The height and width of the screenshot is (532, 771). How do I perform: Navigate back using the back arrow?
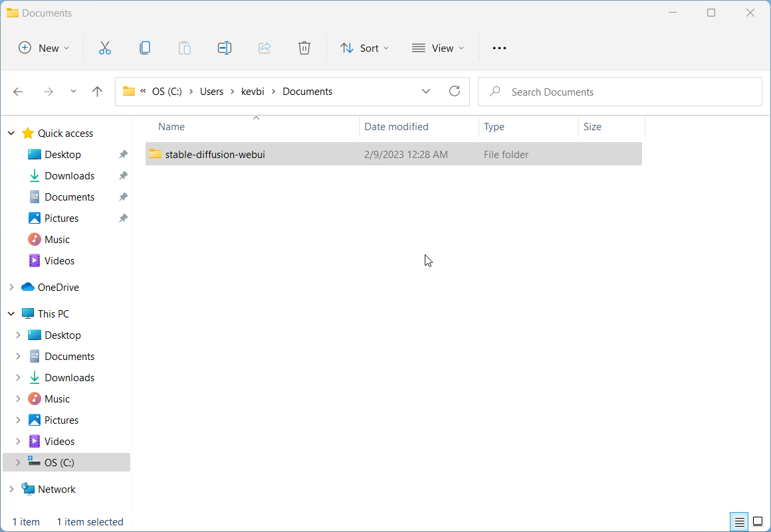19,92
